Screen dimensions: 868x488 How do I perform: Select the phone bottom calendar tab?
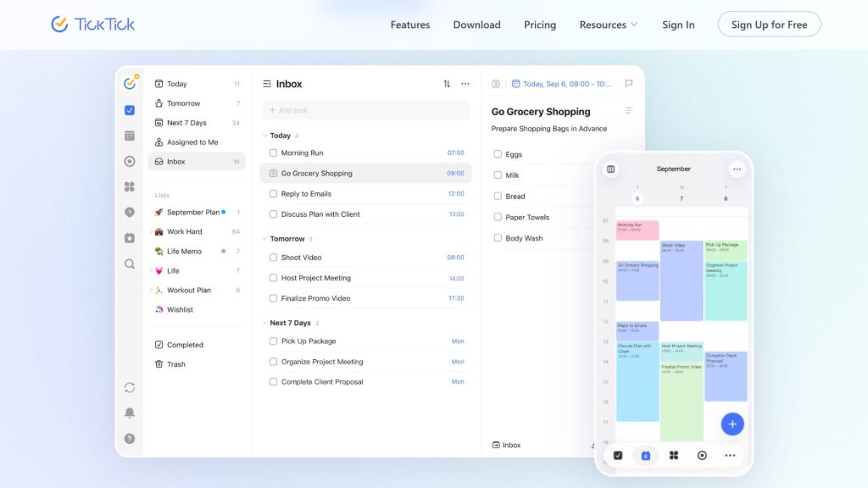(645, 455)
